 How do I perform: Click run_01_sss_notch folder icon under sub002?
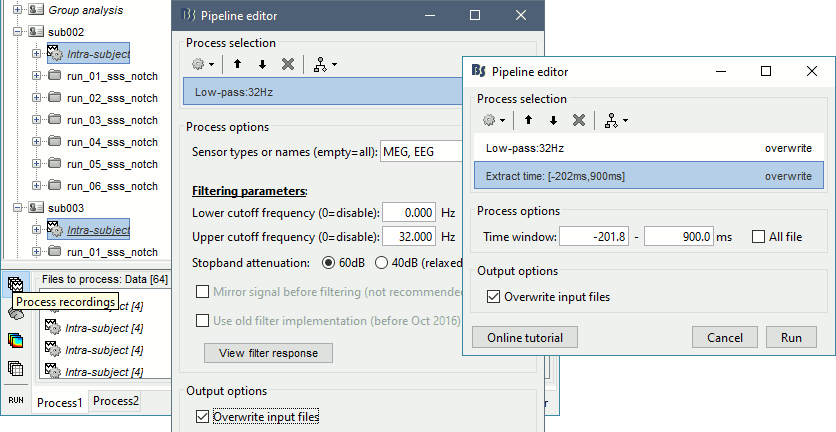click(55, 76)
